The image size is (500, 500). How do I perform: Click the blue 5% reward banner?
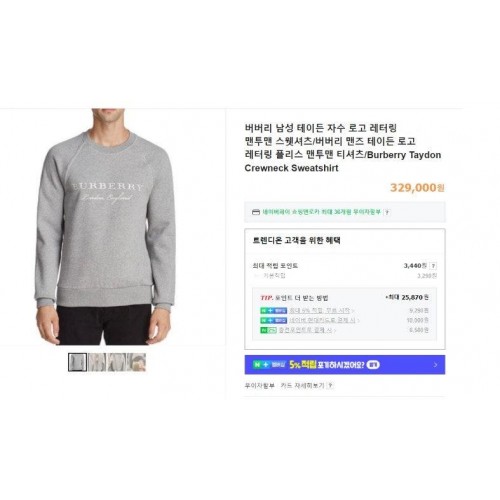pyautogui.click(x=345, y=365)
